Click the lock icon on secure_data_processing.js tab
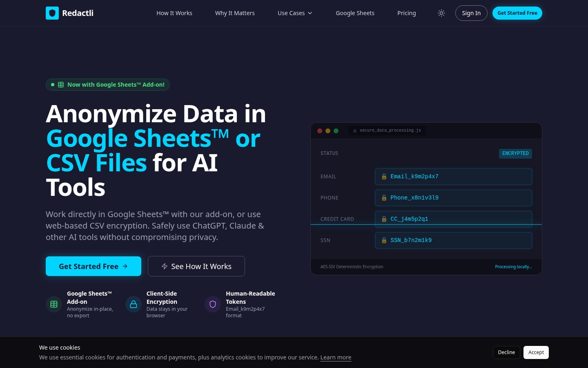The image size is (588, 368). (355, 131)
